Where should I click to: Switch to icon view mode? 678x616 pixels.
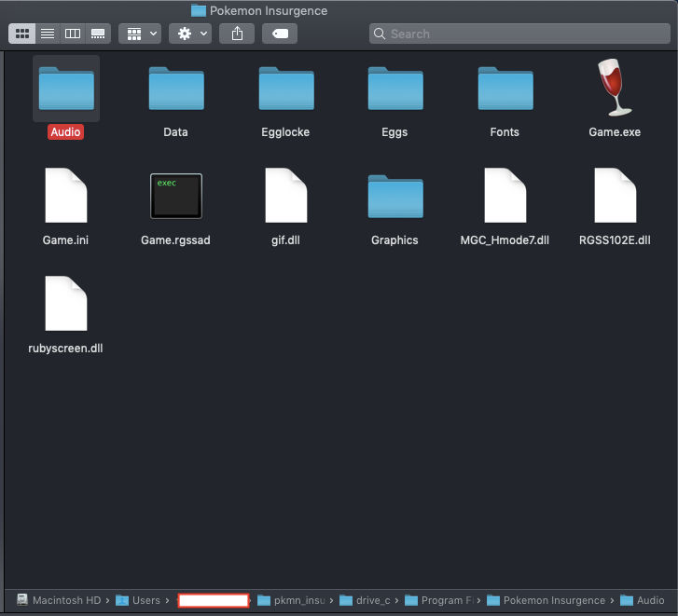pyautogui.click(x=22, y=34)
